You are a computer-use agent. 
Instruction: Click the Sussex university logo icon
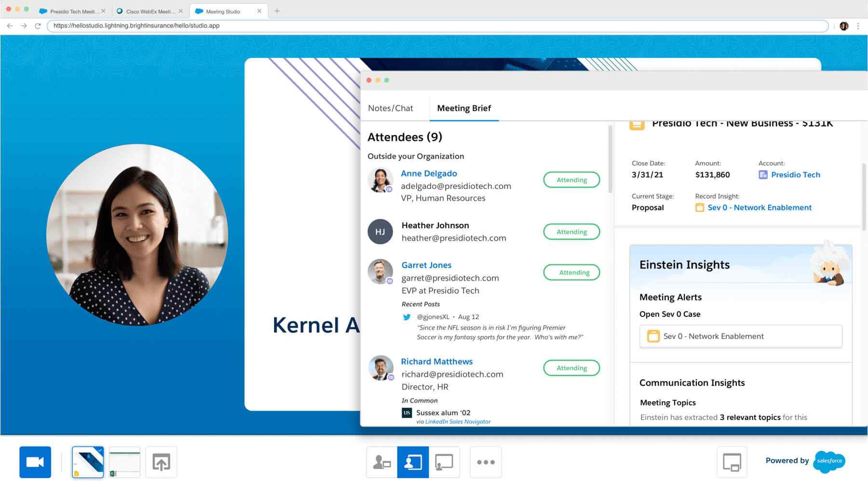tap(407, 413)
